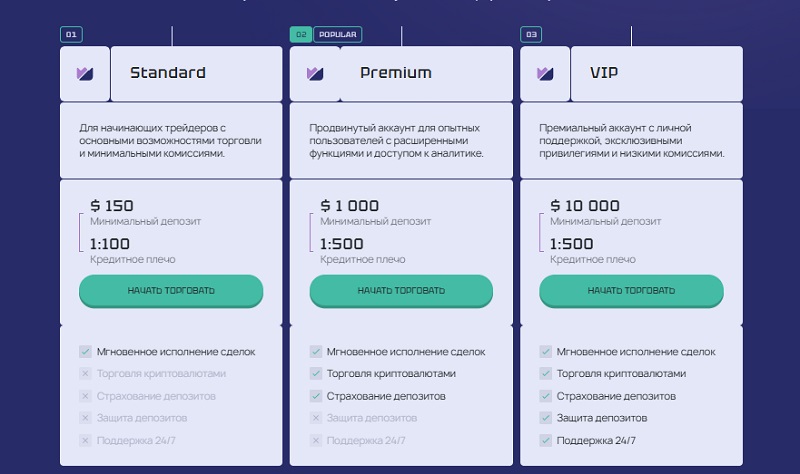This screenshot has height=474, width=800.
Task: Select the VIP plan title
Action: click(604, 73)
